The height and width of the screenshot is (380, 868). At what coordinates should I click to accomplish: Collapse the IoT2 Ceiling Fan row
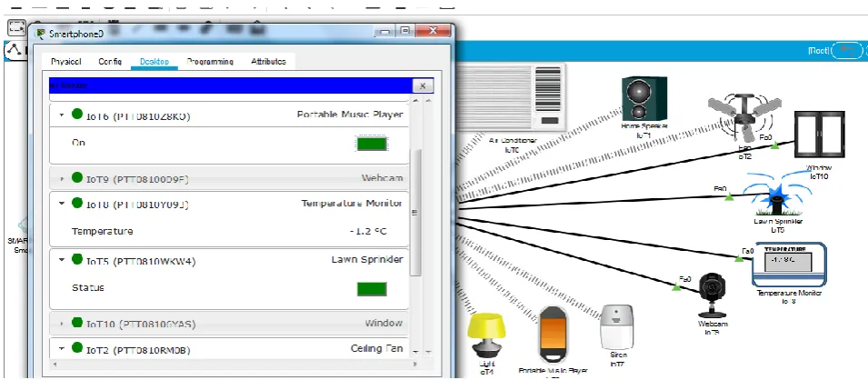pos(62,348)
